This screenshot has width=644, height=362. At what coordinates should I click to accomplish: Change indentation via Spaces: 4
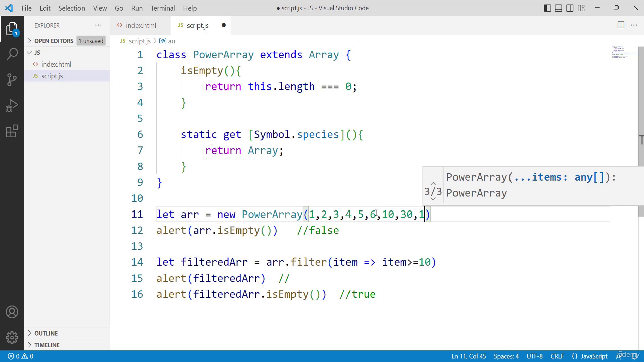click(506, 356)
